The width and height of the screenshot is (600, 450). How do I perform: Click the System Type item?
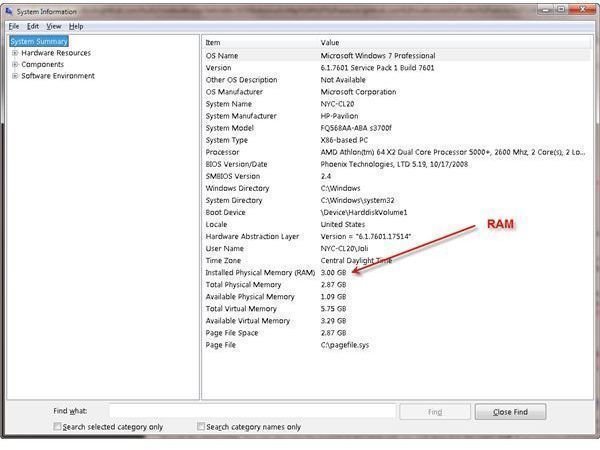point(227,140)
